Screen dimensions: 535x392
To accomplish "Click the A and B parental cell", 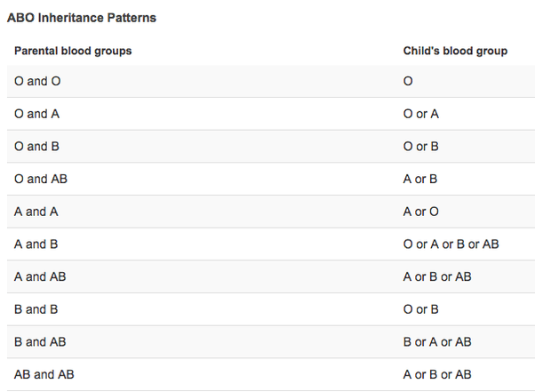I will [36, 244].
